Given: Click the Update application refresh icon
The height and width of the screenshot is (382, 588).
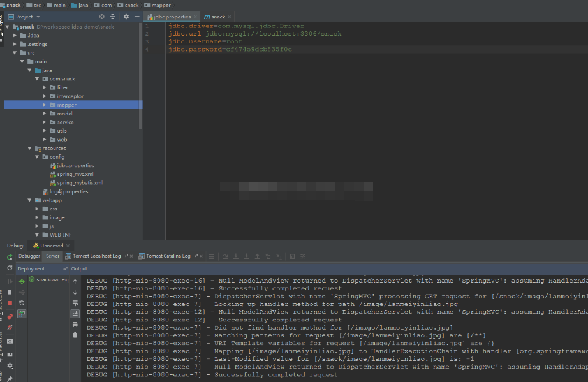Looking at the screenshot, I should click(x=10, y=268).
